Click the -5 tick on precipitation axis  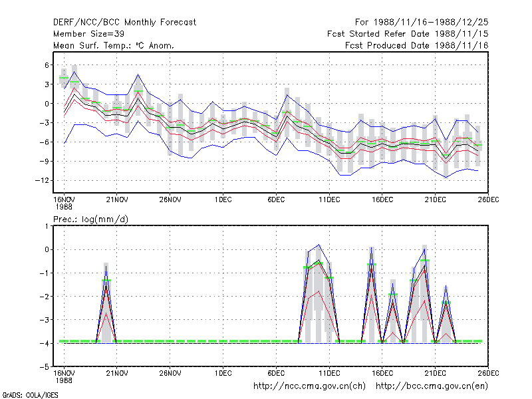(44, 367)
